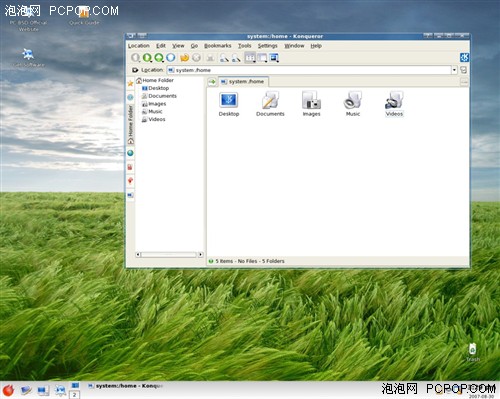Open the Bookmarks menu
Viewport: 500px width, 399px height.
[218, 46]
